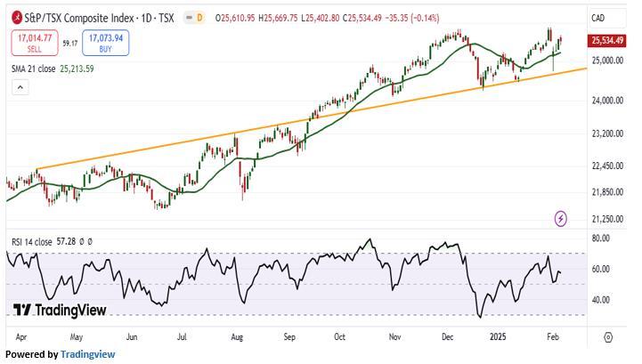Click the 40.00 RSI axis label

(601, 300)
